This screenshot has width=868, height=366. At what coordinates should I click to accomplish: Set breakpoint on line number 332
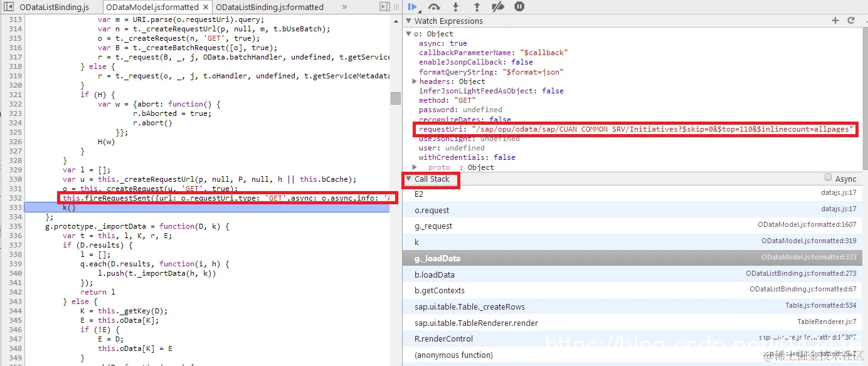point(15,198)
